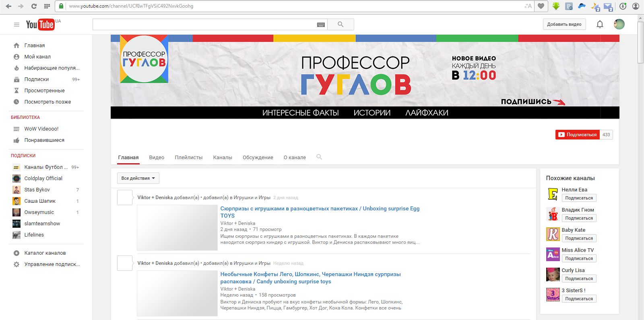Open the browser user profile icon
Screen dimensions: 644x320
pyautogui.click(x=636, y=6)
